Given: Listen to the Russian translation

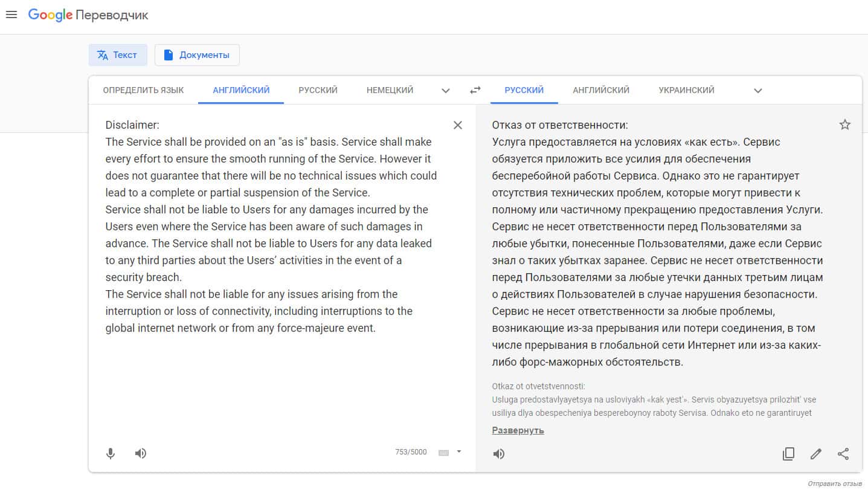Looking at the screenshot, I should pyautogui.click(x=499, y=454).
